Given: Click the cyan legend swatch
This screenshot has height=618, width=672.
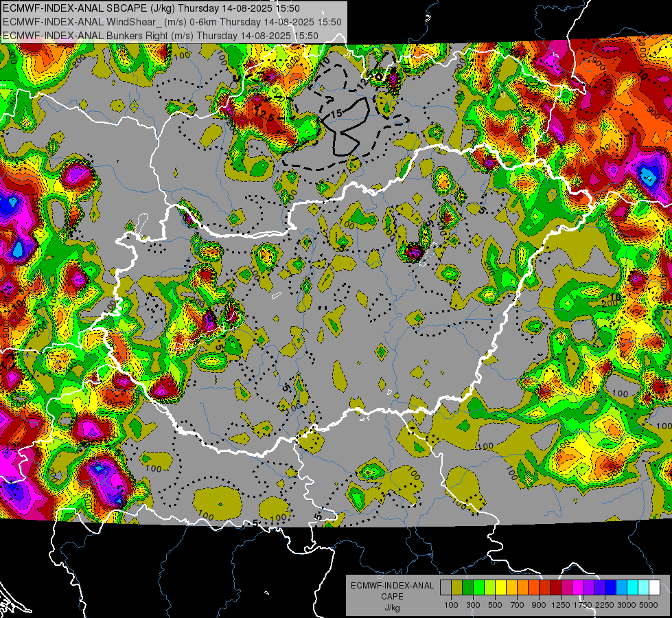Looking at the screenshot, I should [633, 587].
